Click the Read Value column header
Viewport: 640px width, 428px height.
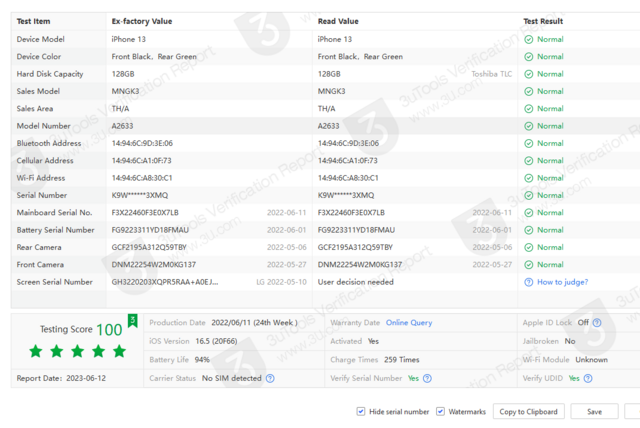tap(338, 21)
